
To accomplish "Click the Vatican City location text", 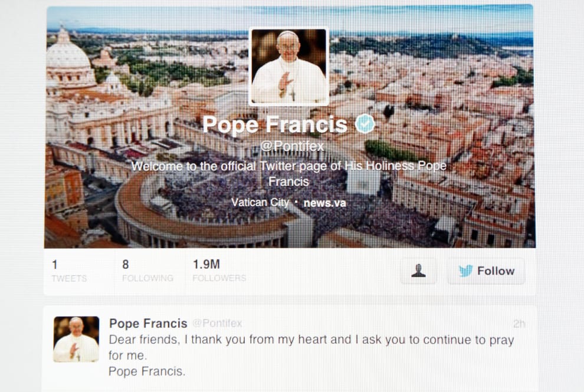I will click(x=260, y=203).
